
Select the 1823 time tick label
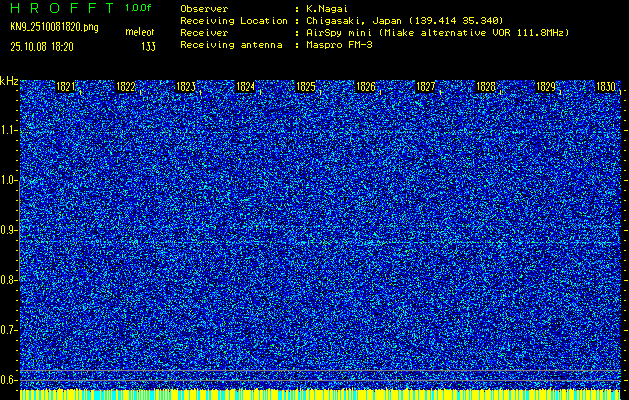pyautogui.click(x=185, y=88)
